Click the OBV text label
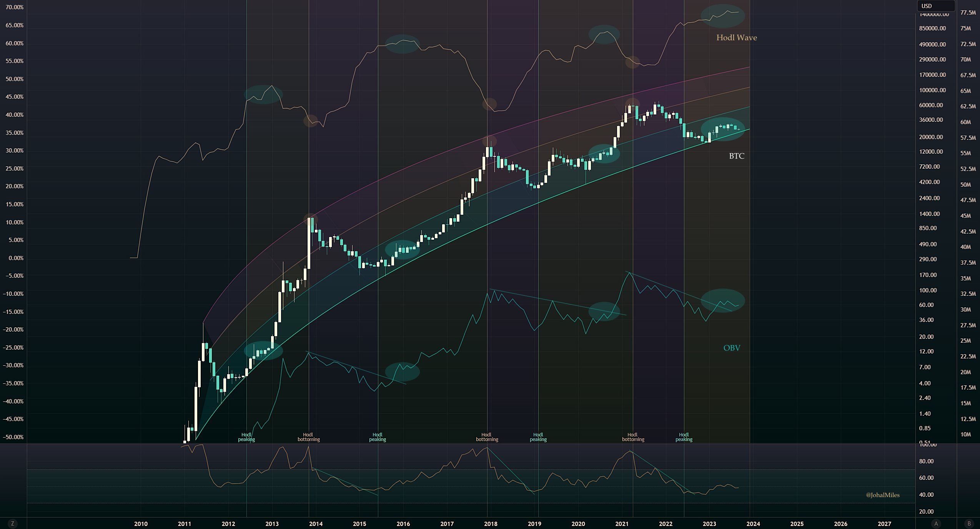980x529 pixels. pos(731,348)
